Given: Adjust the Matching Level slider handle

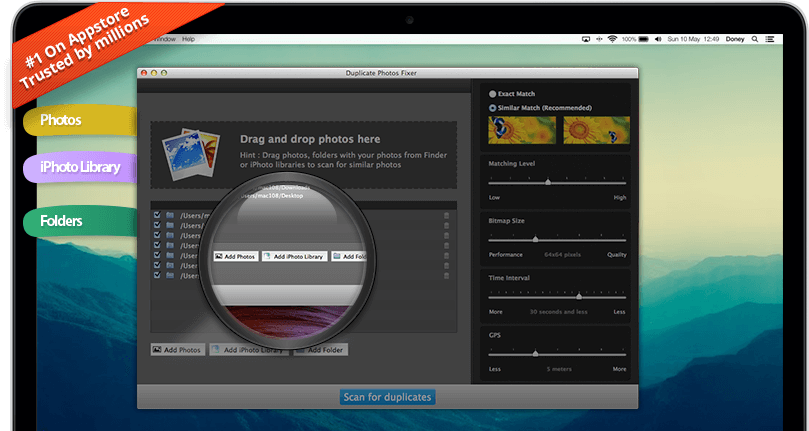Looking at the screenshot, I should [x=548, y=182].
